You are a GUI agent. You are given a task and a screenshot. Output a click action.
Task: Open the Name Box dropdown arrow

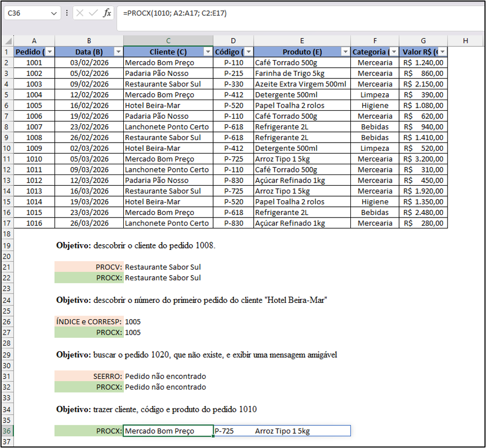point(53,13)
